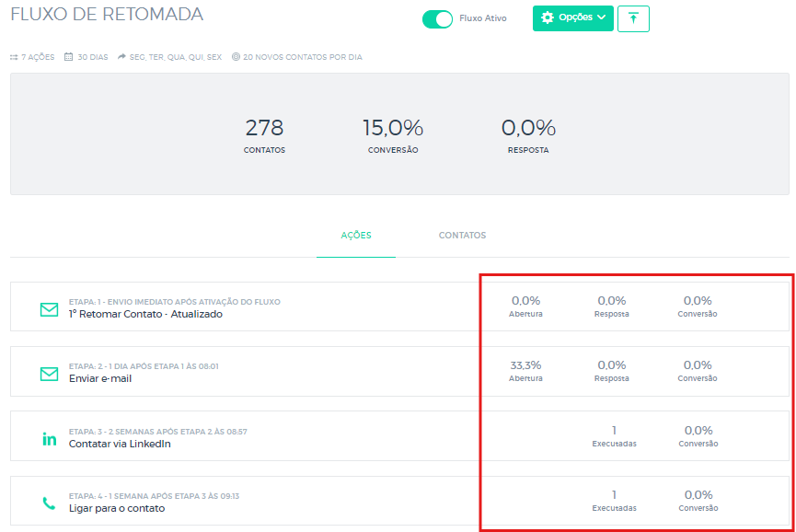The height and width of the screenshot is (532, 796).
Task: Click the phone icon for Etapa 4
Action: pyautogui.click(x=50, y=502)
